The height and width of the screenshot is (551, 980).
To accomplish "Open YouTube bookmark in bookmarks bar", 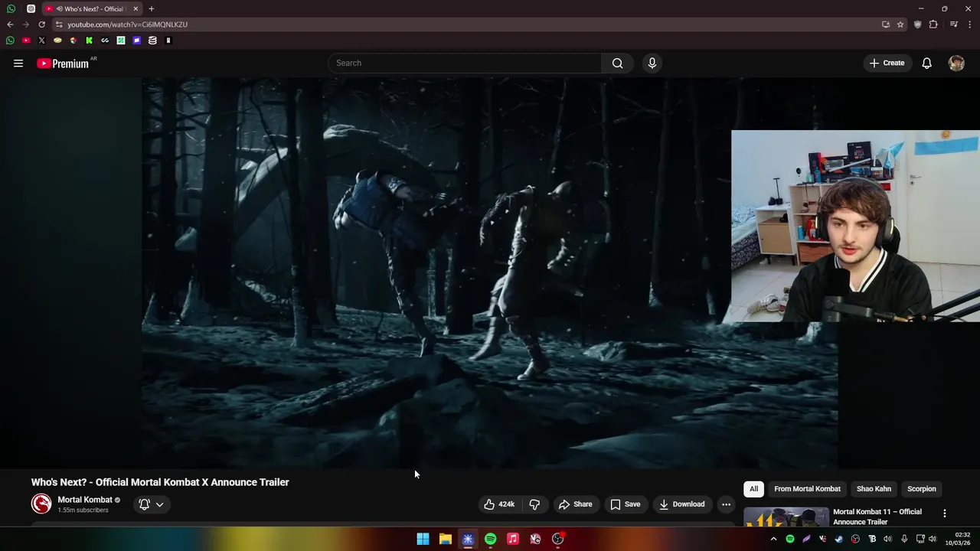I will click(26, 41).
